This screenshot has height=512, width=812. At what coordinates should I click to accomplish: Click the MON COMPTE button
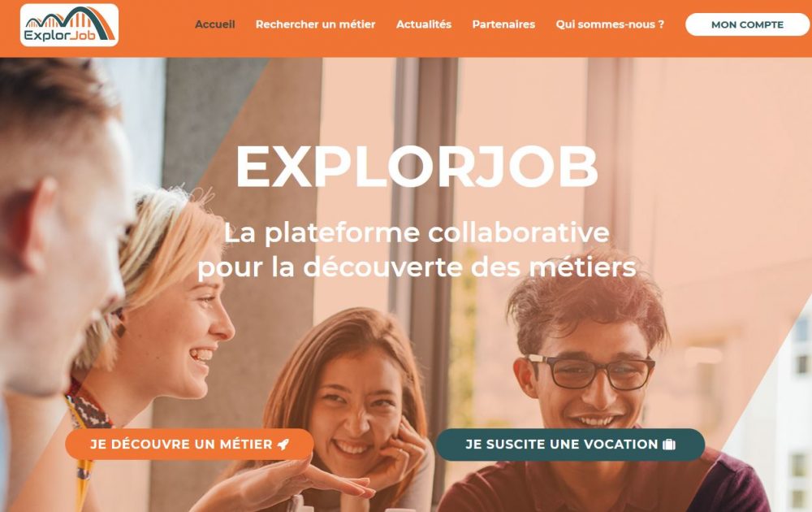[747, 24]
